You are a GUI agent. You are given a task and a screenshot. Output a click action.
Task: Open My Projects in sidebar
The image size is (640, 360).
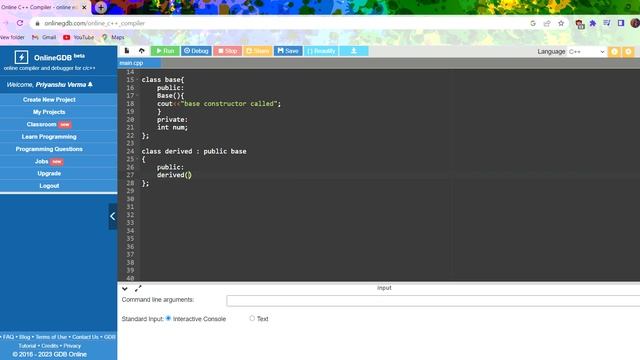49,112
